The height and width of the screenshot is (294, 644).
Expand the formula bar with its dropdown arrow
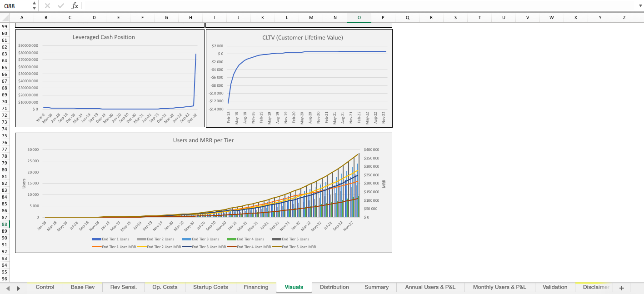[x=639, y=6]
